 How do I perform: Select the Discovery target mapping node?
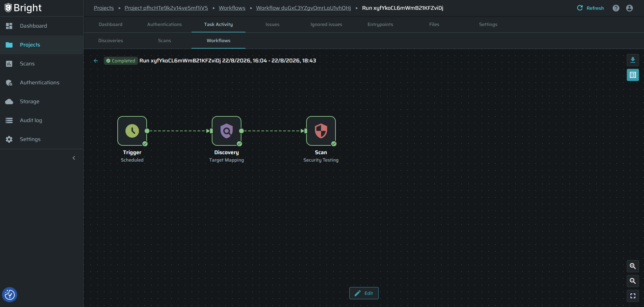coord(227,131)
